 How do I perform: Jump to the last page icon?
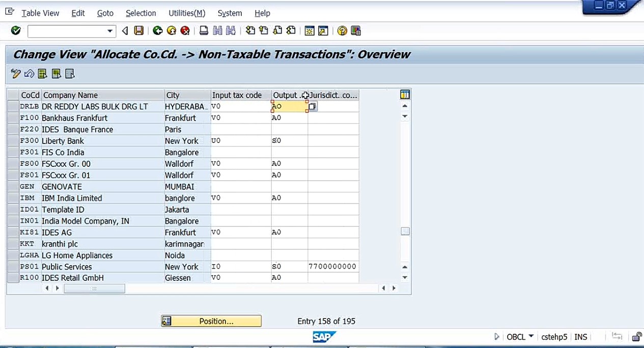tap(291, 31)
